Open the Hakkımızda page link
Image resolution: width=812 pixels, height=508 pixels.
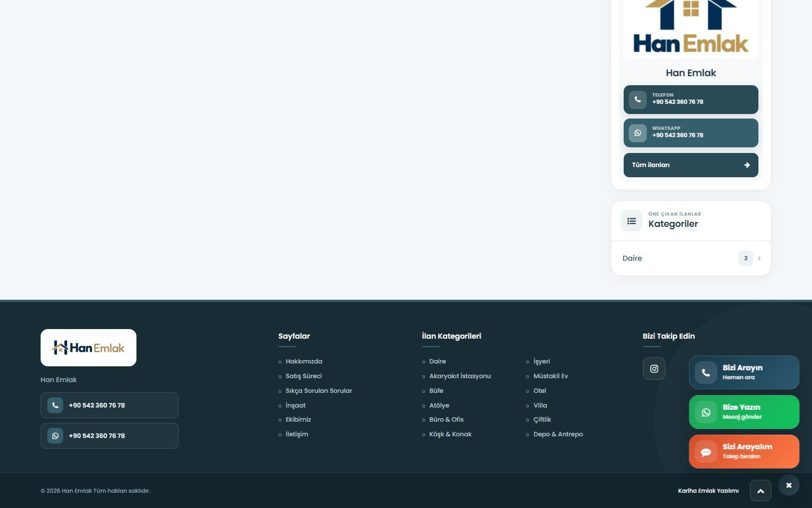[304, 361]
